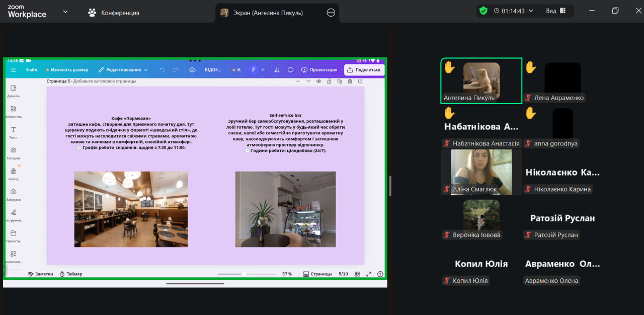Click the cloud save status icon

(192, 70)
